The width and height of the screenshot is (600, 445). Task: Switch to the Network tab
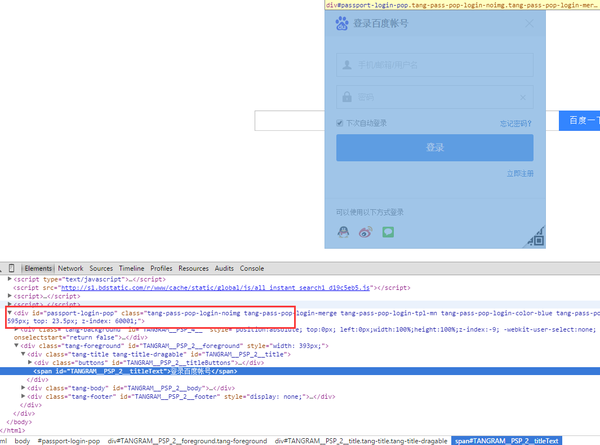click(x=70, y=268)
